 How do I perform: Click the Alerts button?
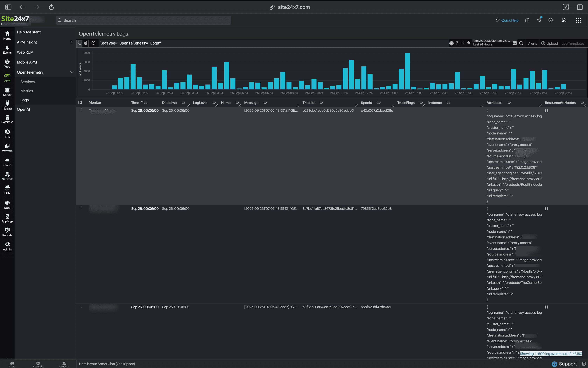(532, 43)
